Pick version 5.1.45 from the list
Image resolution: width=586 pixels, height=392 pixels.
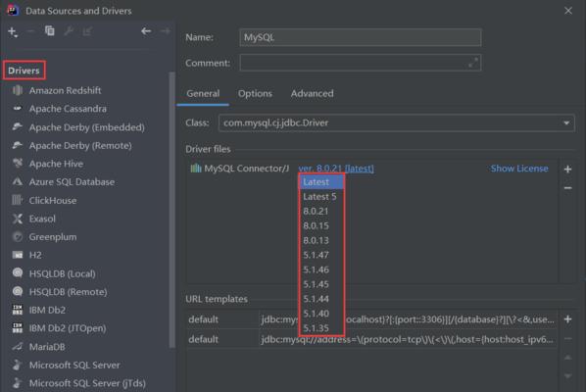[x=321, y=284]
